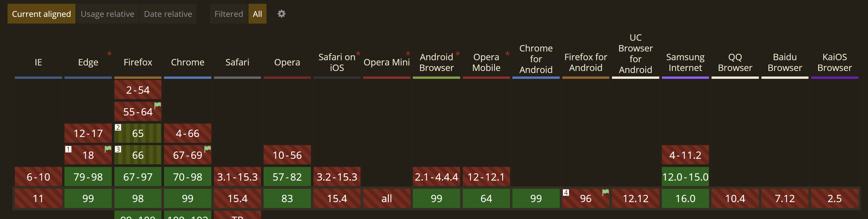Toggle the All browsers option
This screenshot has height=219, width=868.
tap(257, 14)
